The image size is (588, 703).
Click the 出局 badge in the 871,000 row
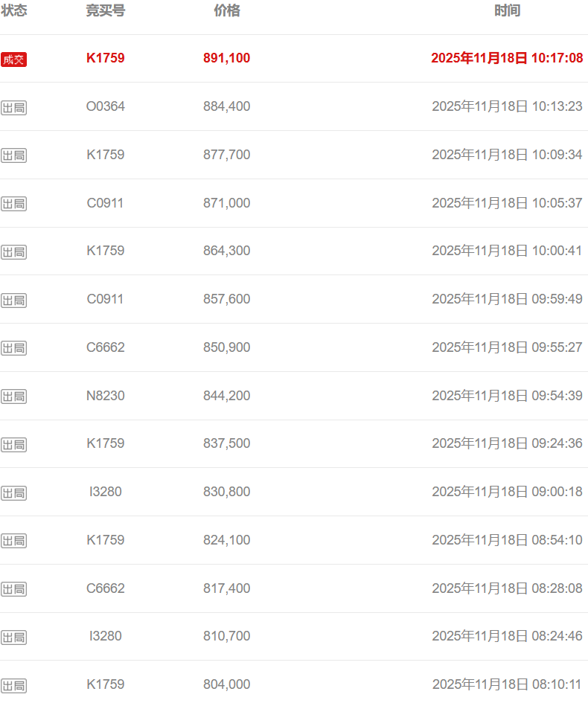point(13,204)
